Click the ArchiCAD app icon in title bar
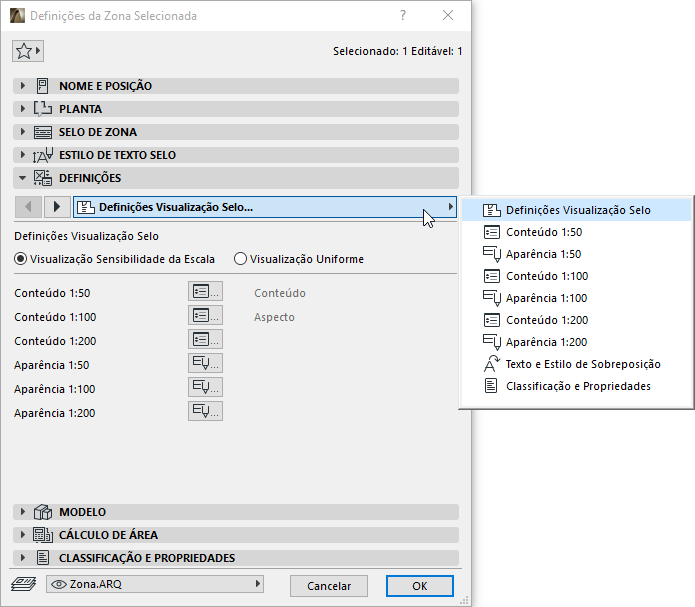The image size is (695, 607). coord(17,16)
